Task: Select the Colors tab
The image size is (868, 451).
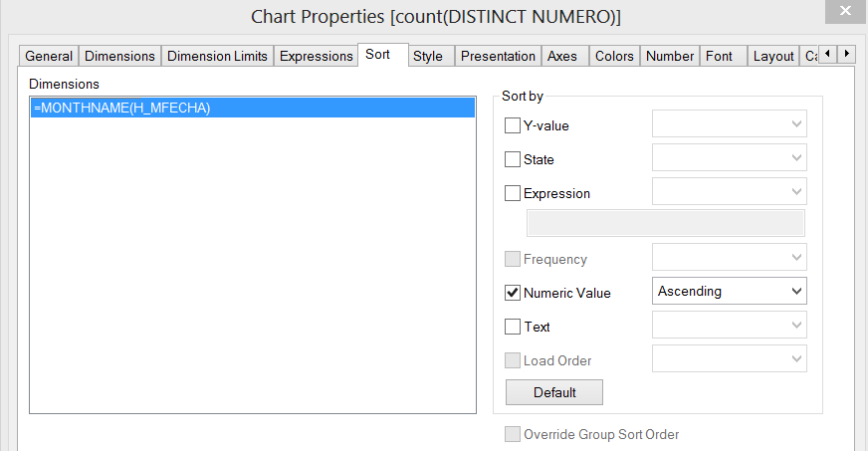Action: pos(614,56)
